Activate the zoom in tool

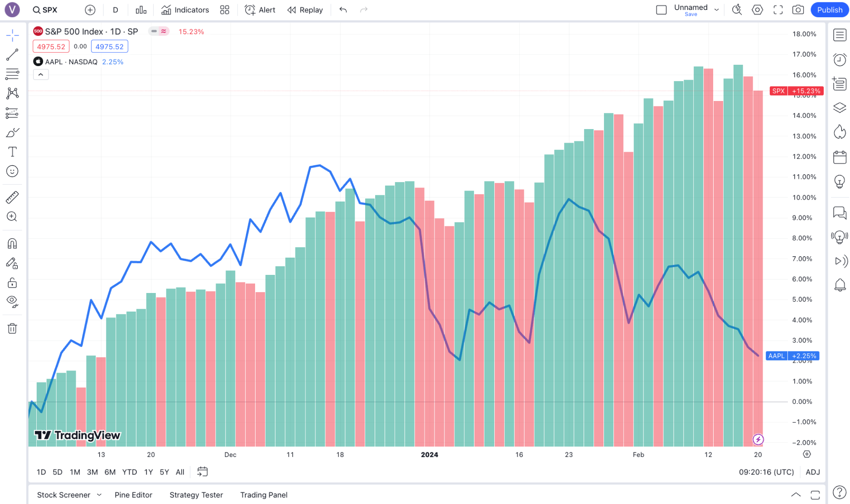tap(12, 216)
